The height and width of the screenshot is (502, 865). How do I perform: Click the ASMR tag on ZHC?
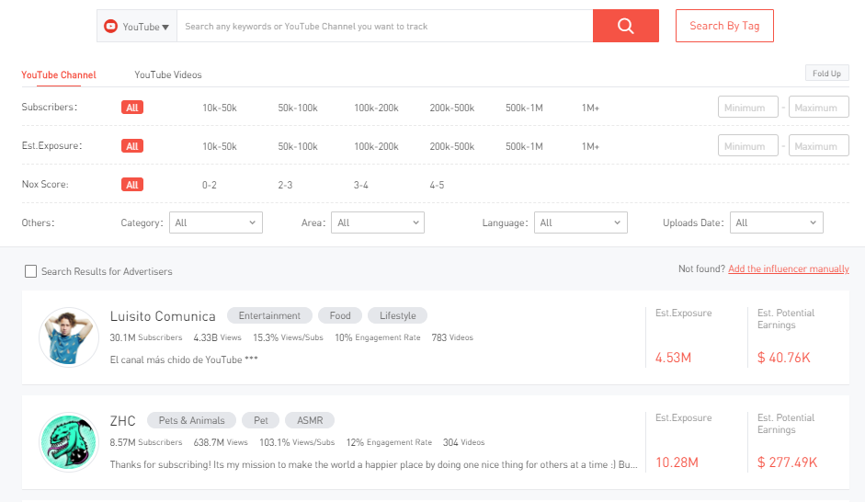coord(309,420)
